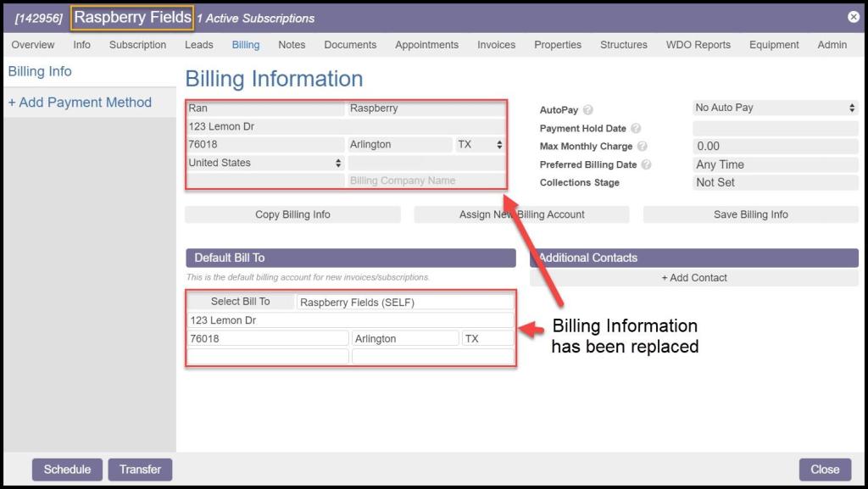868x489 pixels.
Task: Click the Billing Company Name field
Action: (x=426, y=181)
